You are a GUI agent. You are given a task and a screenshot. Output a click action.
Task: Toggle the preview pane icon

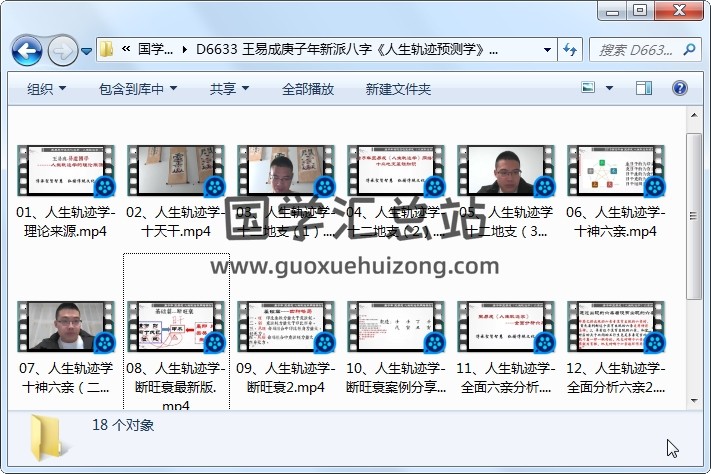point(645,88)
